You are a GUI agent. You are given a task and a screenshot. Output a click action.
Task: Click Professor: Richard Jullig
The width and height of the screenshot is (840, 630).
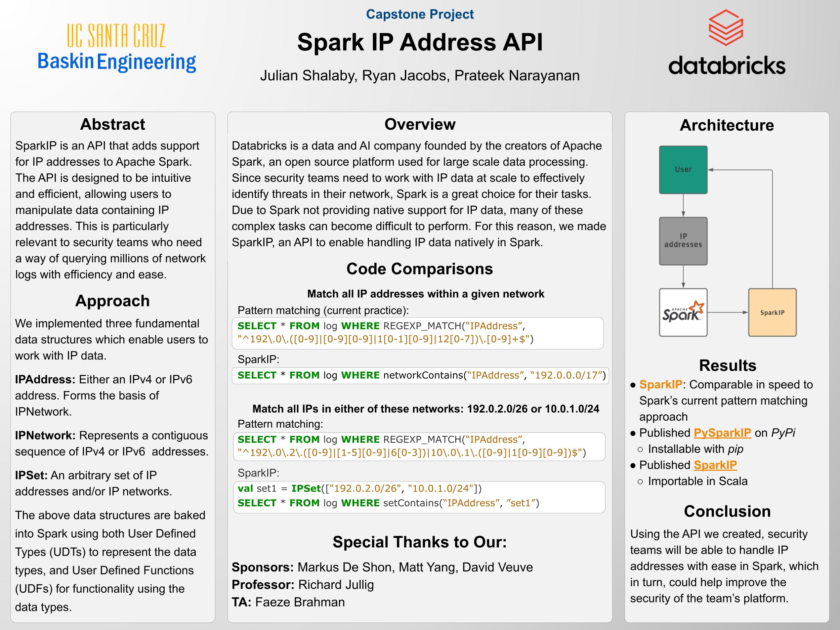(303, 585)
